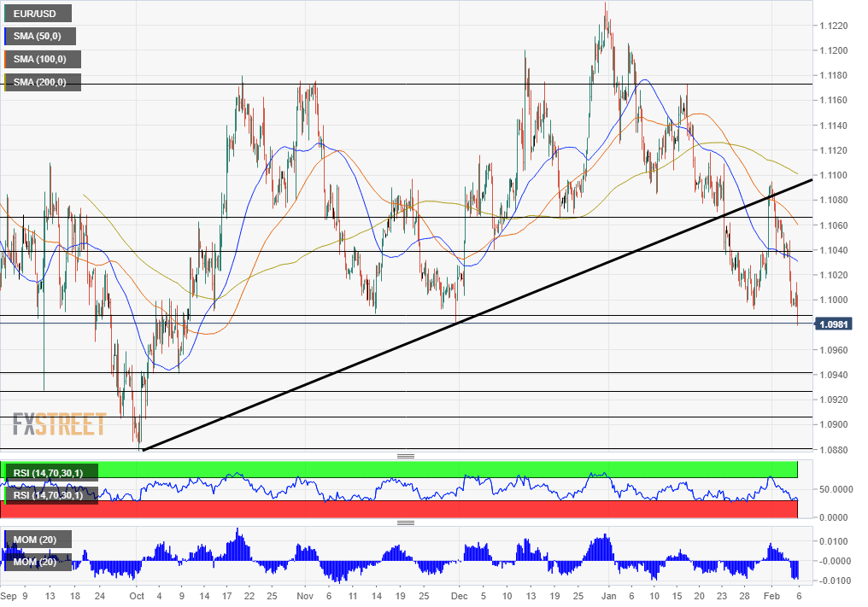
Task: Click the grip handle above the MOM panel
Action: [x=407, y=522]
